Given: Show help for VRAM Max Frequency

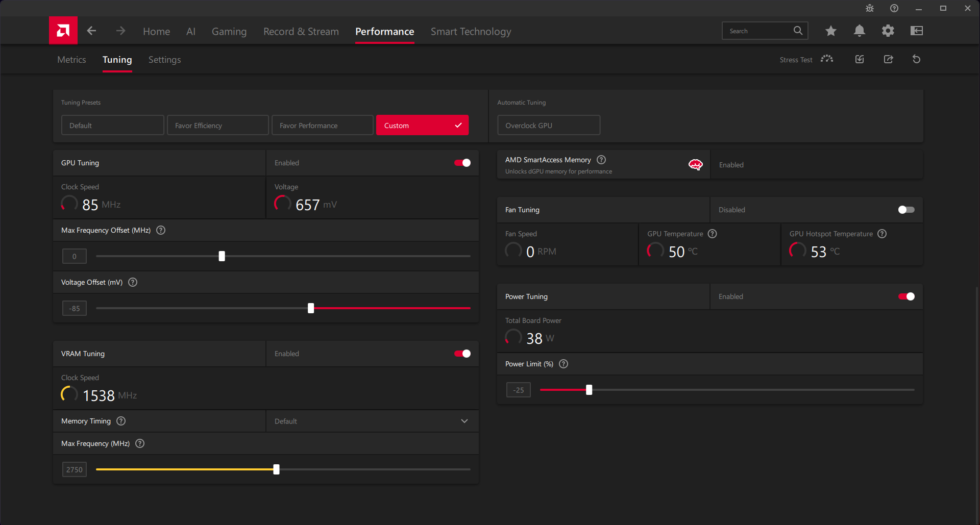Looking at the screenshot, I should (140, 443).
